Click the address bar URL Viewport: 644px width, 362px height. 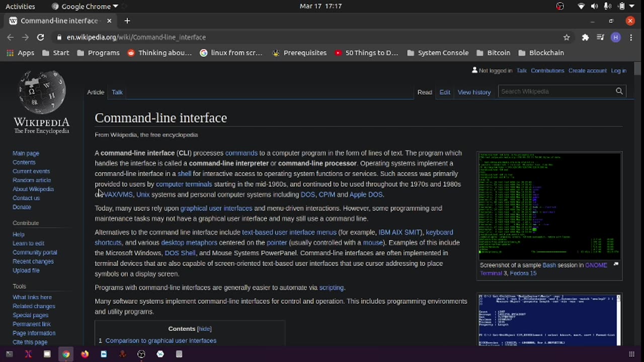136,37
